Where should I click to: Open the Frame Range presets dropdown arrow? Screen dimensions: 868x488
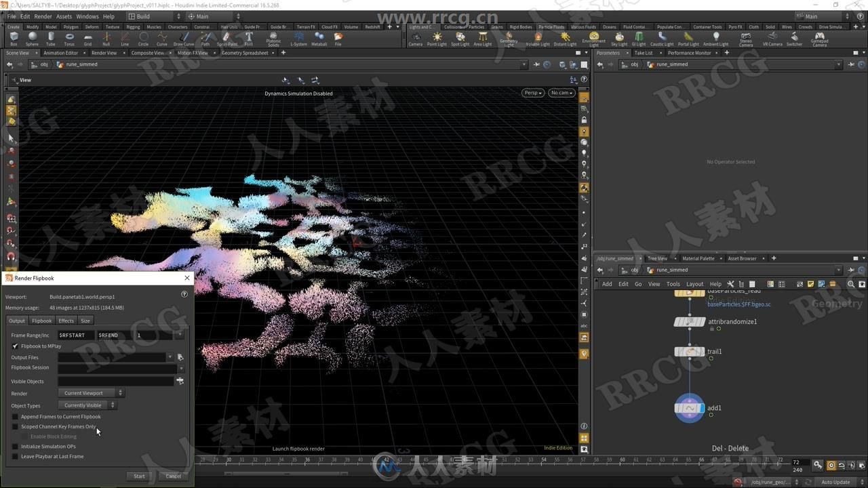coord(180,335)
